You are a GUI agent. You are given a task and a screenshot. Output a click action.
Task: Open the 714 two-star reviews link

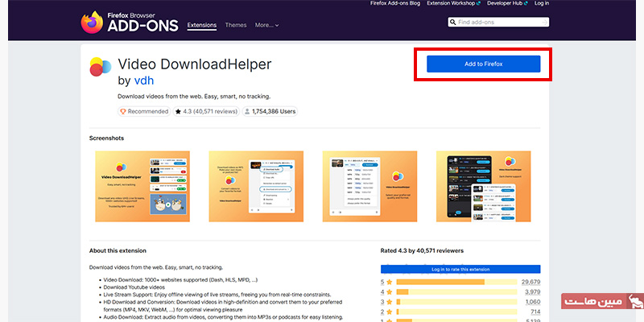(535, 312)
